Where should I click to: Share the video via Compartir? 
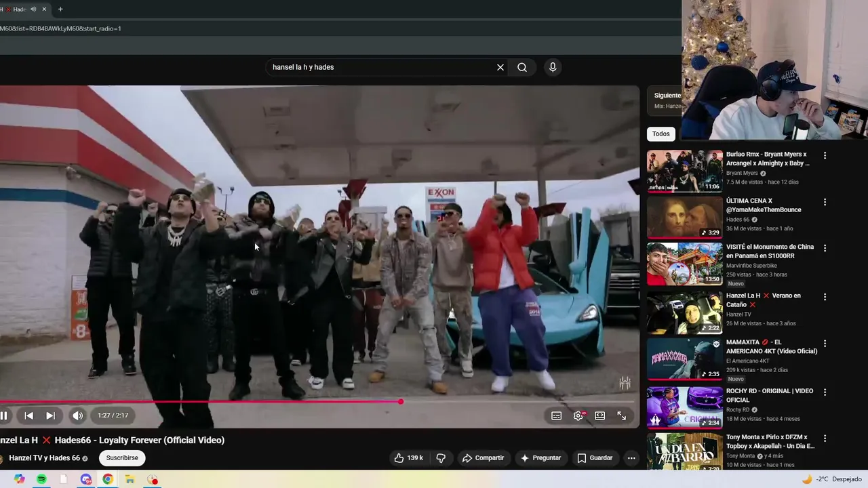point(483,458)
